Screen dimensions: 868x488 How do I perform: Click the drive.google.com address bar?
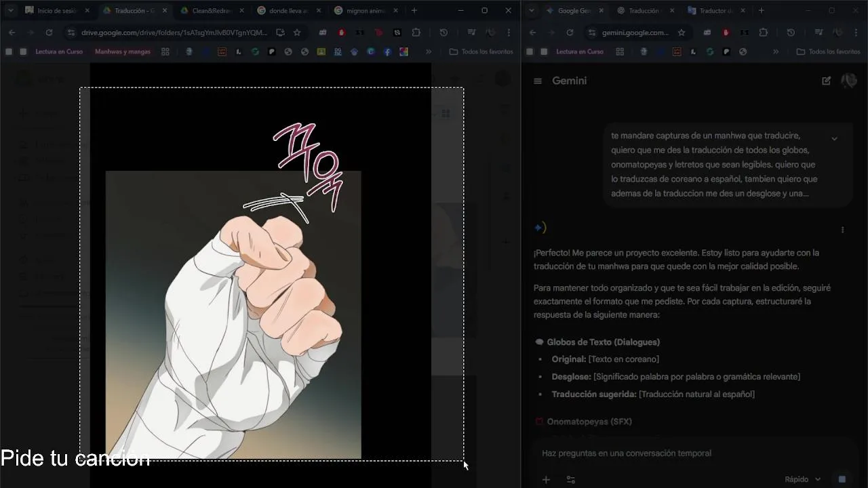(x=174, y=33)
